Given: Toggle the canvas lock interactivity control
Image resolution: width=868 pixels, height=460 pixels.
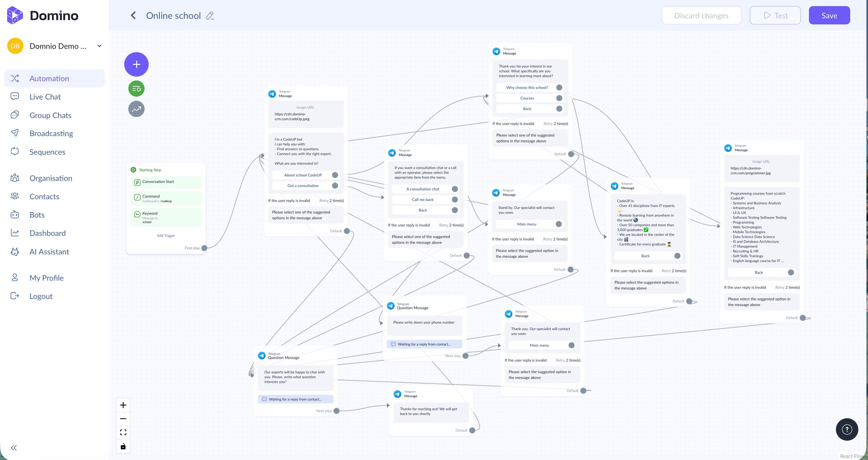Looking at the screenshot, I should pos(123,446).
